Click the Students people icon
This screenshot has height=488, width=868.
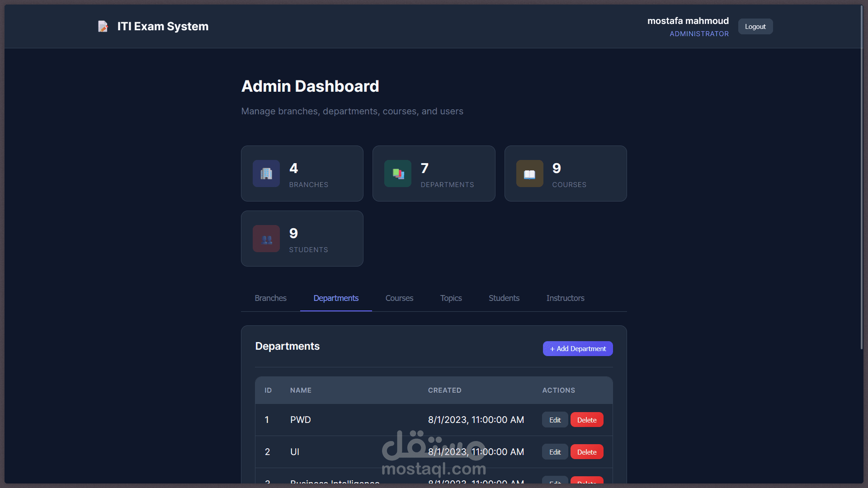click(x=266, y=239)
